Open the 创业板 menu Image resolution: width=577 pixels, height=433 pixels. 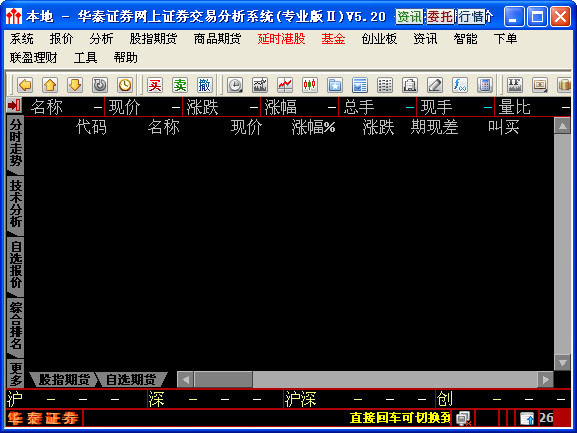pos(379,39)
